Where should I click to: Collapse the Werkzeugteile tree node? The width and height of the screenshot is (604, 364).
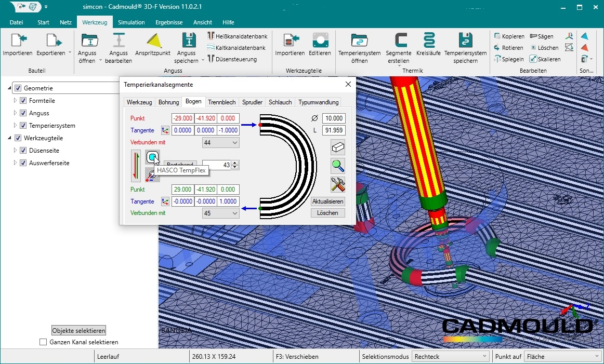[10, 138]
